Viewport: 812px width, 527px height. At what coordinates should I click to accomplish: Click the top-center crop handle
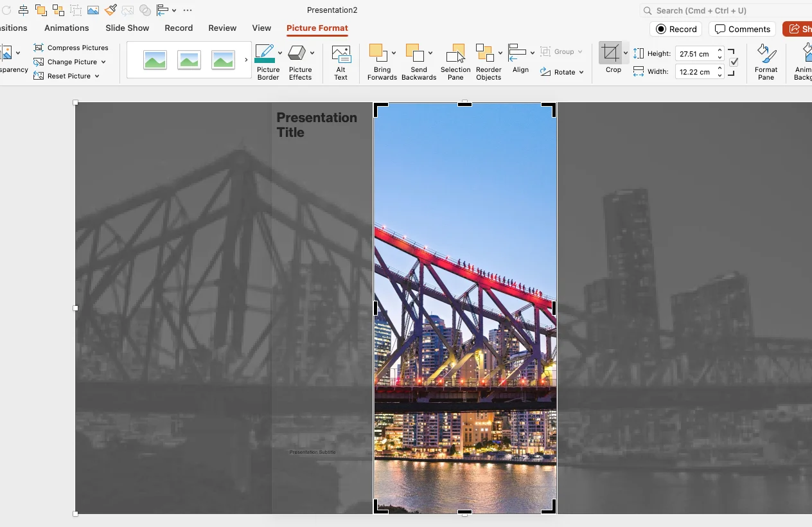(464, 104)
